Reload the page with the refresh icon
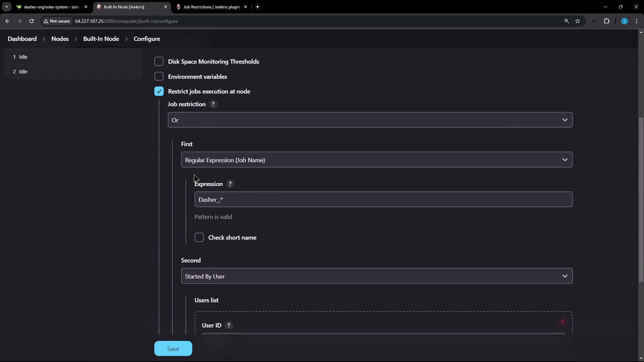Viewport: 644px width, 362px height. (x=32, y=21)
